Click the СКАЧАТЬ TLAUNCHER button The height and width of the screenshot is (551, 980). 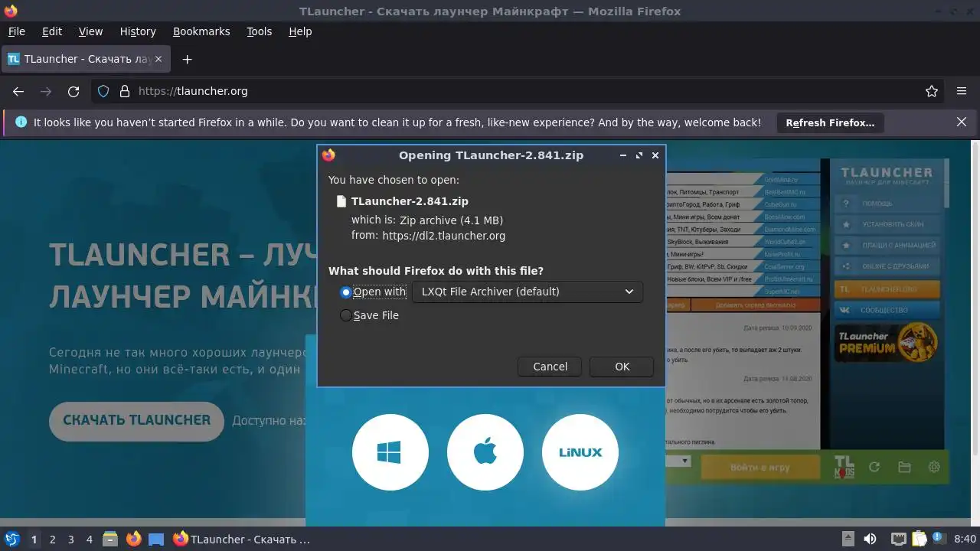pos(136,420)
